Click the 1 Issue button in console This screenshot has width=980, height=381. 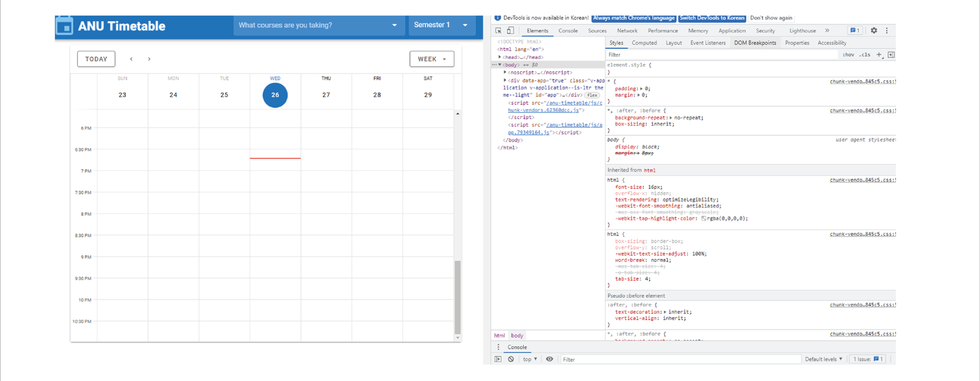(x=868, y=359)
